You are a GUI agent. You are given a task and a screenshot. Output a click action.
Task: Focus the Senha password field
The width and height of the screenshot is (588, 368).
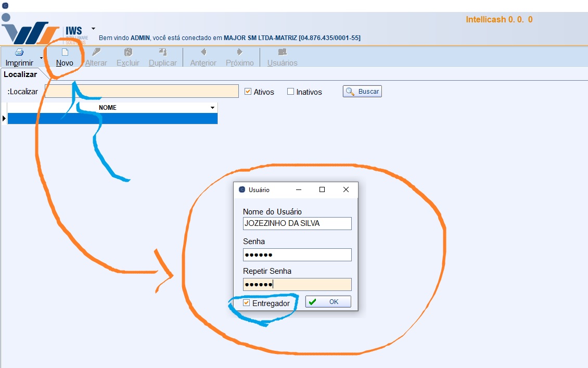tap(297, 255)
